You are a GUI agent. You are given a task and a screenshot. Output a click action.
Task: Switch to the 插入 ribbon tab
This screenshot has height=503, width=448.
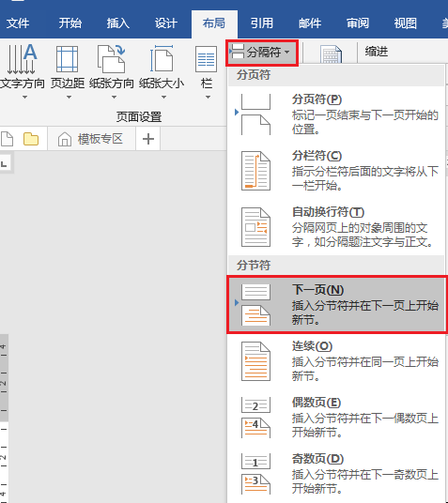pyautogui.click(x=117, y=23)
